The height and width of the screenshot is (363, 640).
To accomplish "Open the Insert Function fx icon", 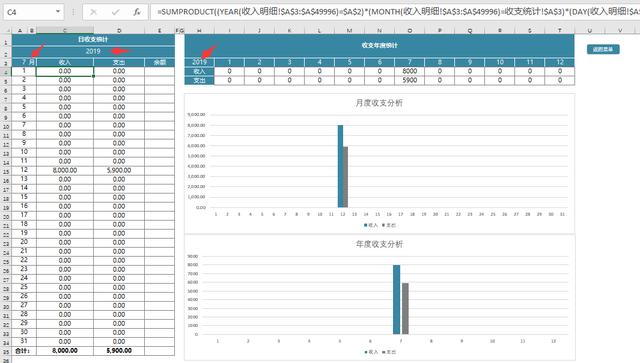I will pyautogui.click(x=137, y=12).
